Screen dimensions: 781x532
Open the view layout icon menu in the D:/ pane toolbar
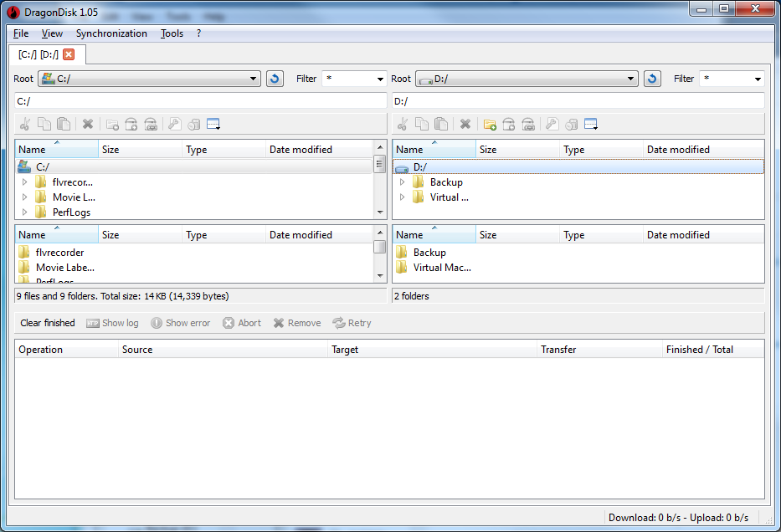click(x=591, y=124)
